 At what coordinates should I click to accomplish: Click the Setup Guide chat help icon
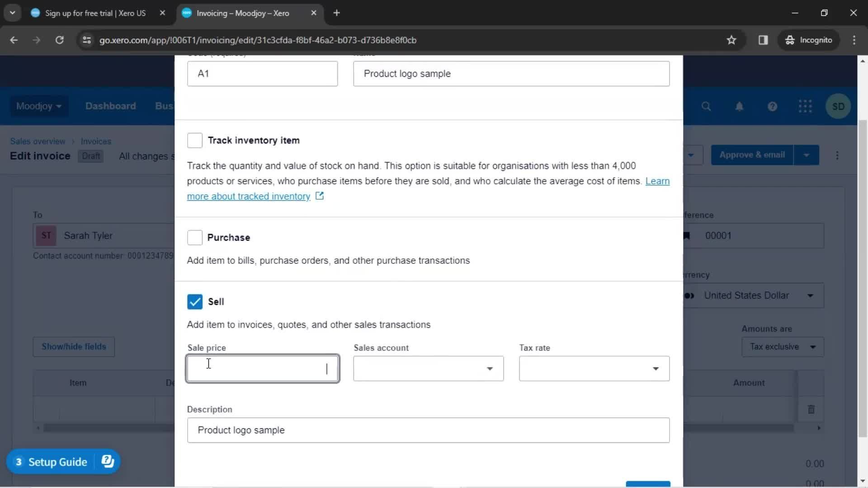(108, 461)
